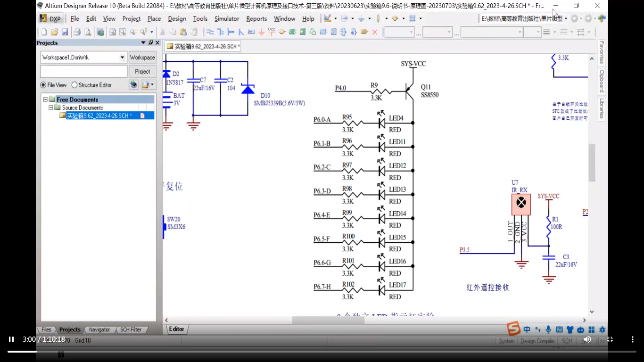Select the Place Port tool
This screenshot has width=644, height=362.
tap(364, 32)
